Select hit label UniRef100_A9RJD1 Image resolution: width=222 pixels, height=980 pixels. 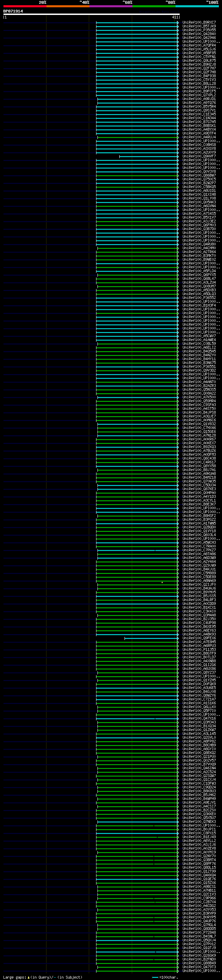point(199,99)
